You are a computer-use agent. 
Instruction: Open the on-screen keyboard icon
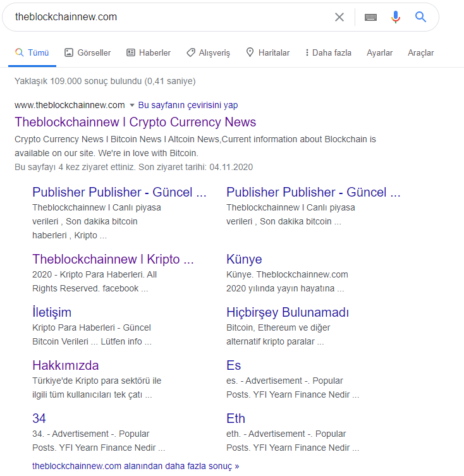370,17
